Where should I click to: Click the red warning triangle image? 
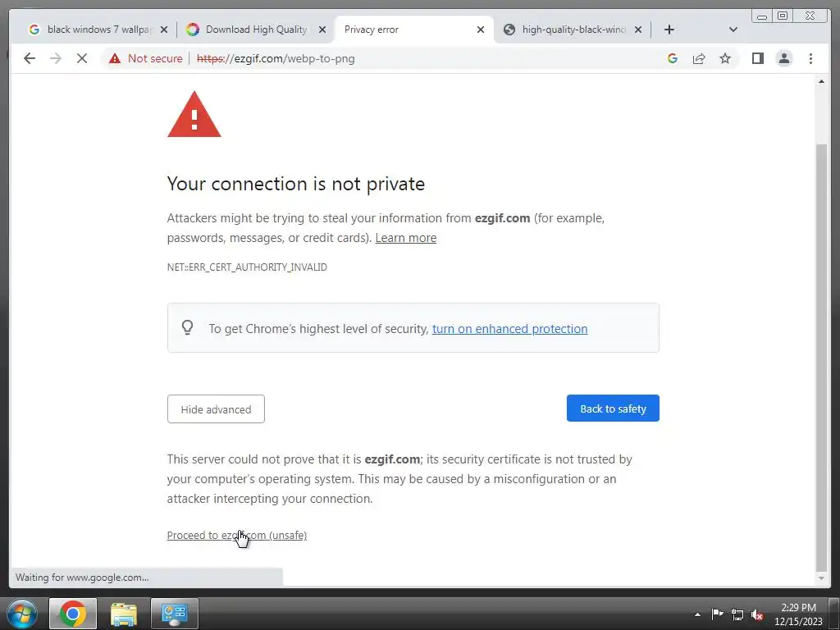coord(194,114)
